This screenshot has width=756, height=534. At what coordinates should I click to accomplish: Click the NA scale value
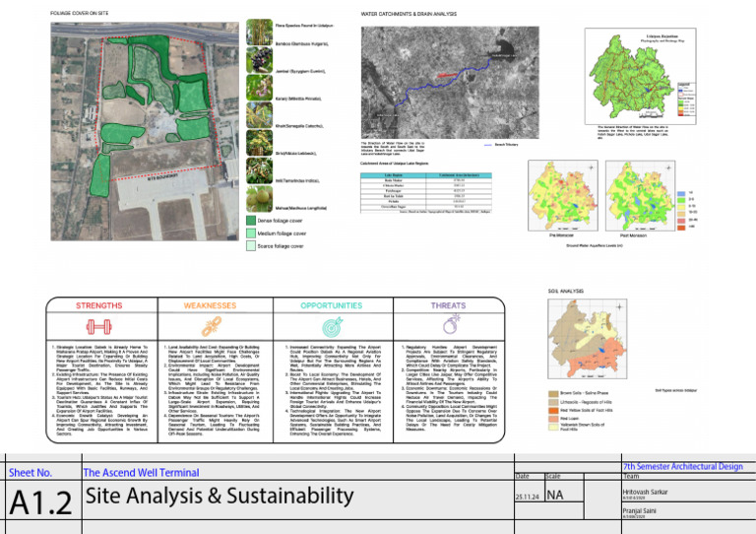[555, 496]
